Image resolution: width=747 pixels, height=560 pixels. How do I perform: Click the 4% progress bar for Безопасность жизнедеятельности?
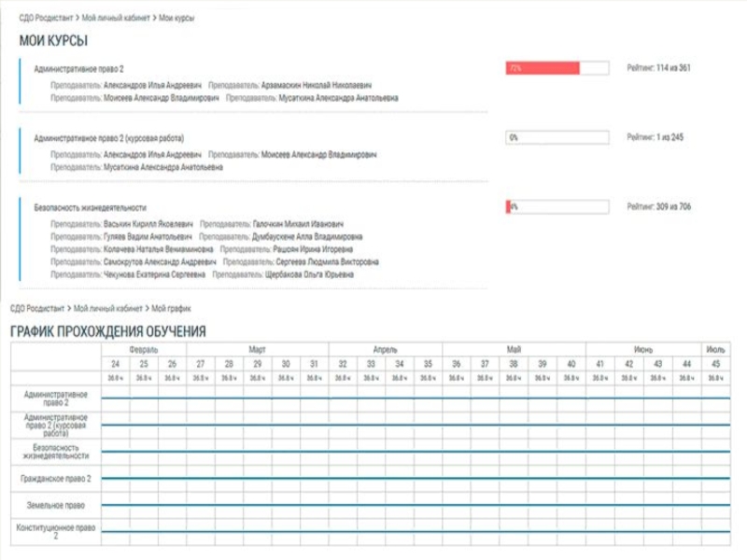[x=557, y=207]
